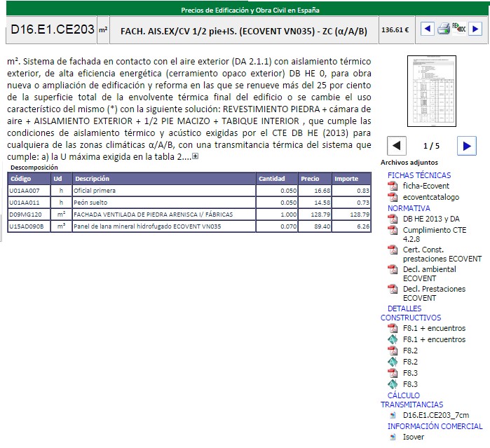Open D16.E1.CE203_7cm transmittance calculation
Image resolution: width=490 pixels, height=448 pixels.
click(436, 415)
